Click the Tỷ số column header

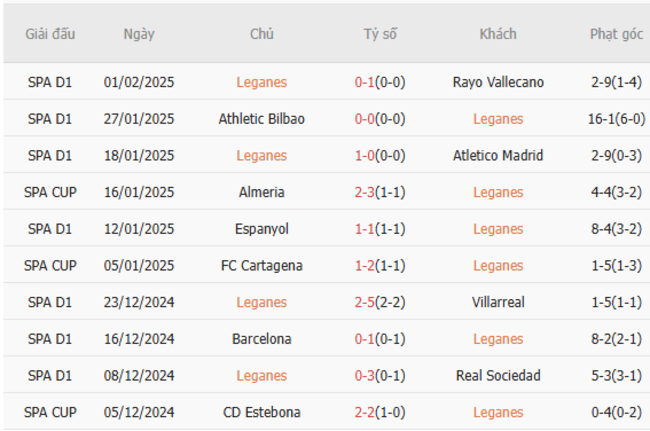[380, 34]
